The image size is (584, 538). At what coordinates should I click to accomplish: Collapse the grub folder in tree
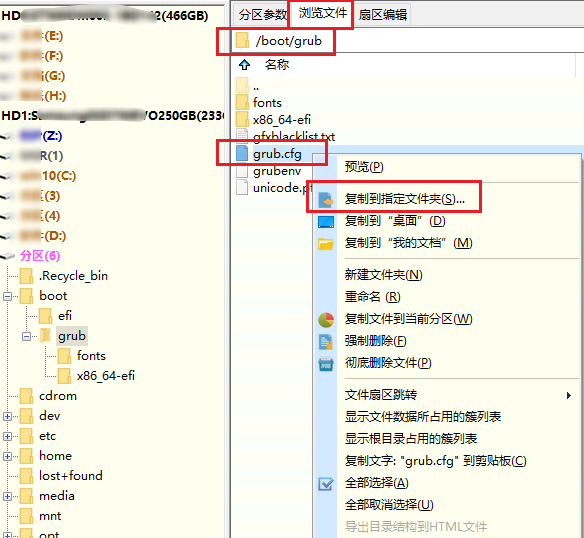26,336
